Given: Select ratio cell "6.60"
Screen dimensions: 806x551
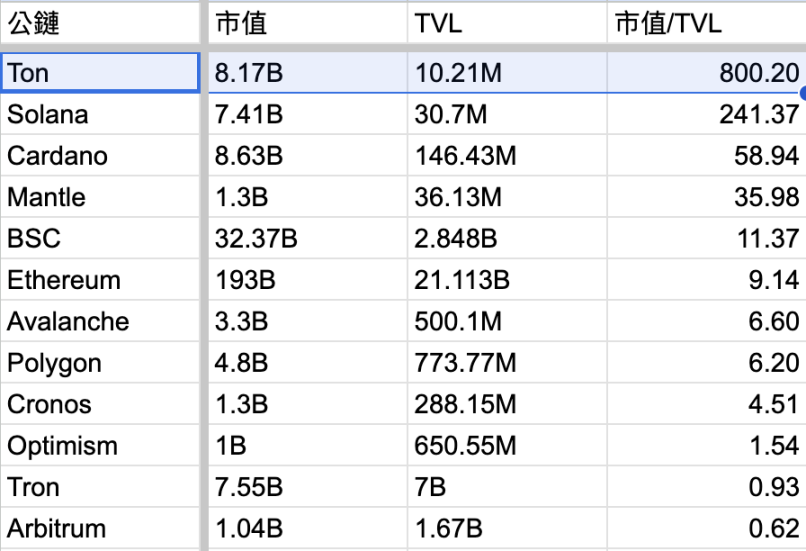Looking at the screenshot, I should tap(707, 321).
